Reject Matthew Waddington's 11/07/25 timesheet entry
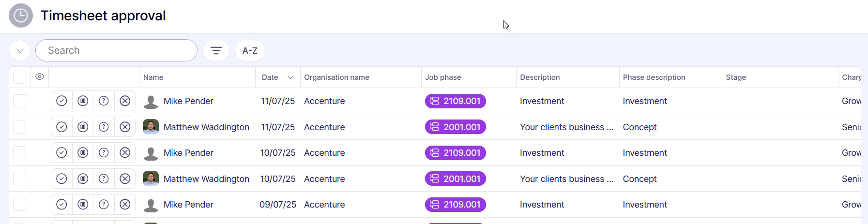Viewport: 868px width, 224px height. [x=125, y=127]
